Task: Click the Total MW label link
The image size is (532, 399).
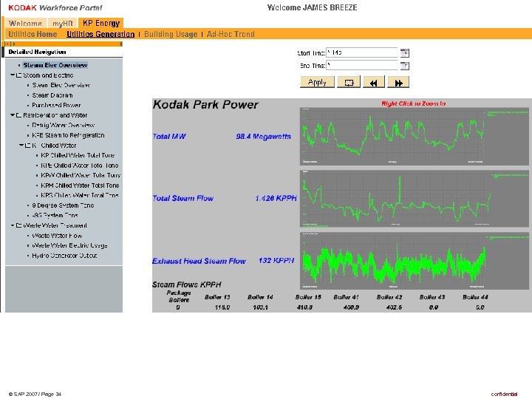Action: [169, 137]
